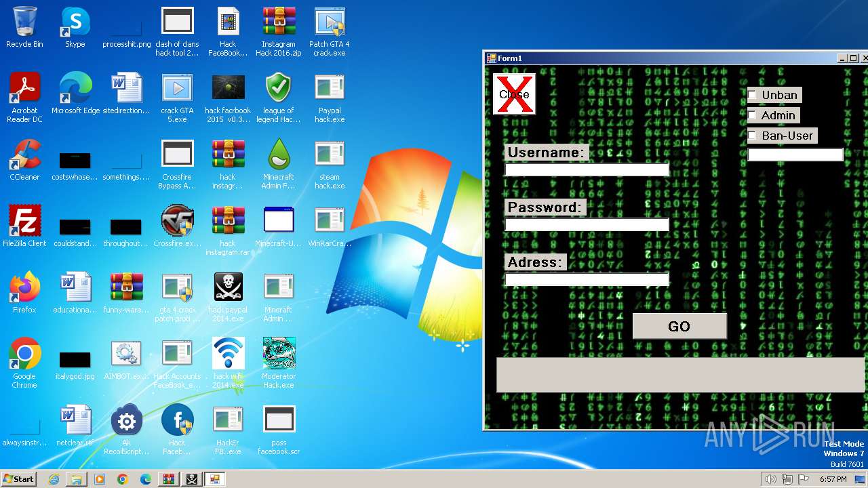This screenshot has width=868, height=488.
Task: Click the 6:57 PM system clock
Action: coord(833,479)
